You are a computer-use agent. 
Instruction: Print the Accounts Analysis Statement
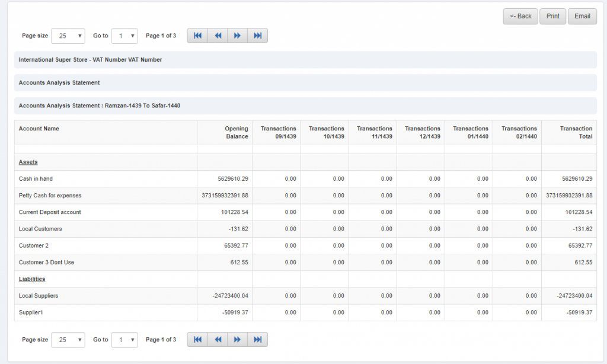tap(552, 16)
